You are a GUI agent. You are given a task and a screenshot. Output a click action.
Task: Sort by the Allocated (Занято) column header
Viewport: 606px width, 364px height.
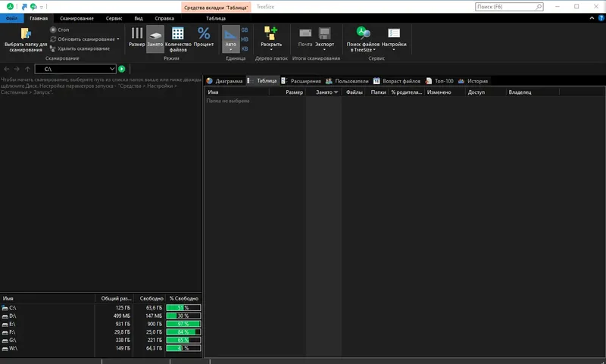(x=324, y=92)
